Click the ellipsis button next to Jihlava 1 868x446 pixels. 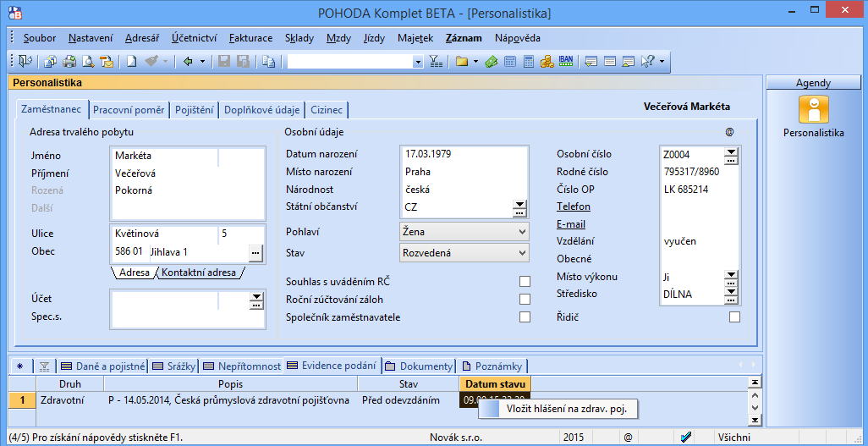(255, 253)
